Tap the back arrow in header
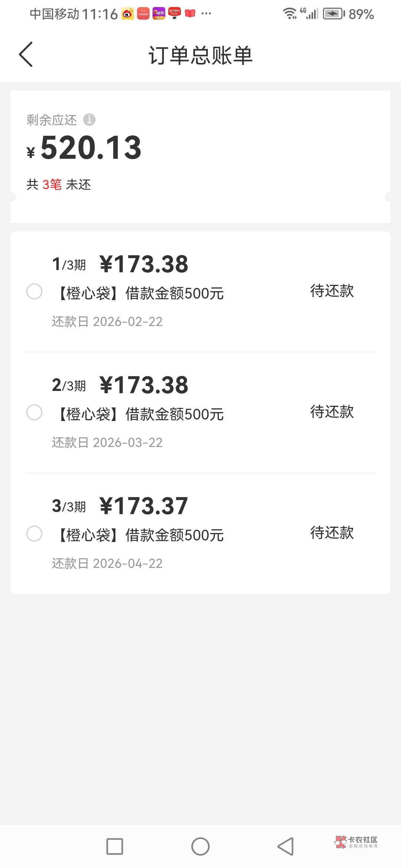Image resolution: width=401 pixels, height=868 pixels. point(26,55)
